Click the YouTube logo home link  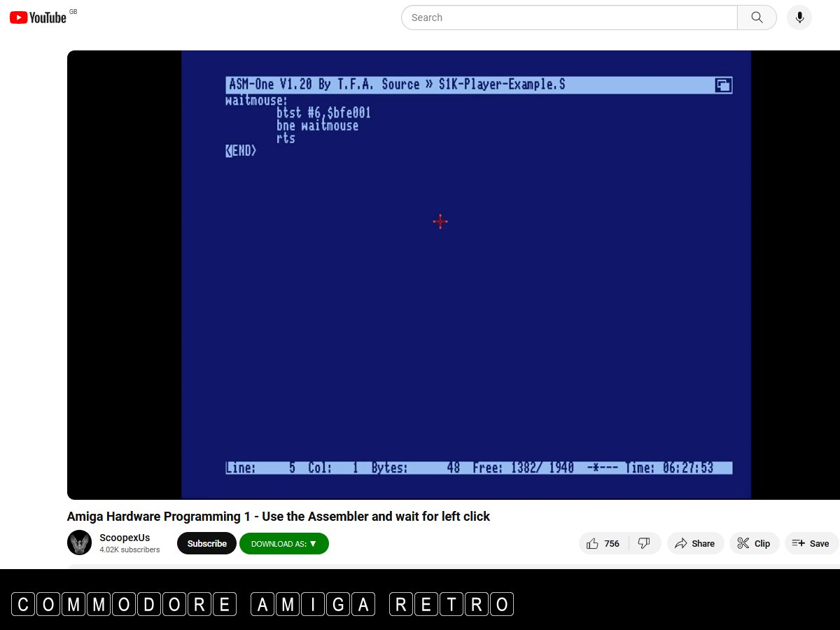[38, 17]
